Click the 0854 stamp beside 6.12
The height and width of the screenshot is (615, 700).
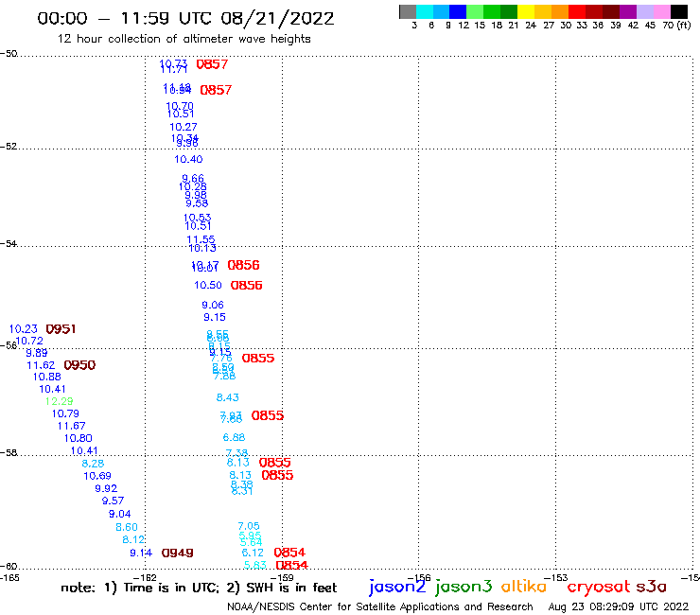click(x=289, y=553)
